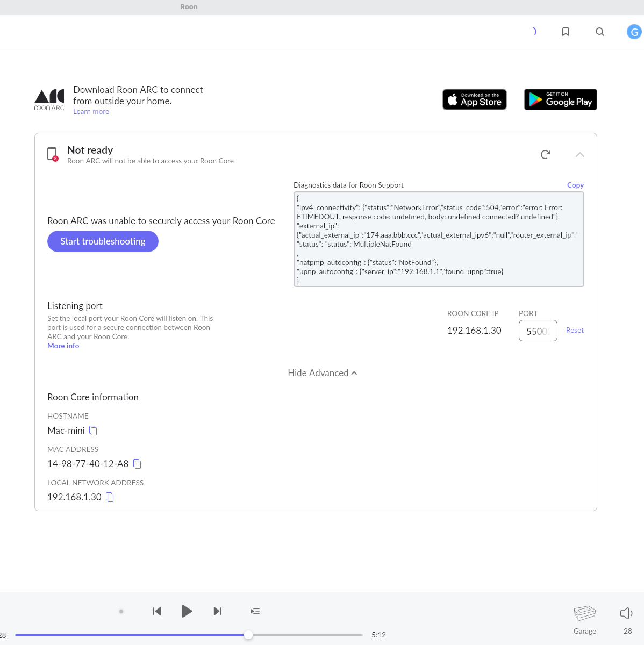Copy the Mac-mini hostname
Image resolution: width=644 pixels, height=645 pixels.
tap(93, 431)
